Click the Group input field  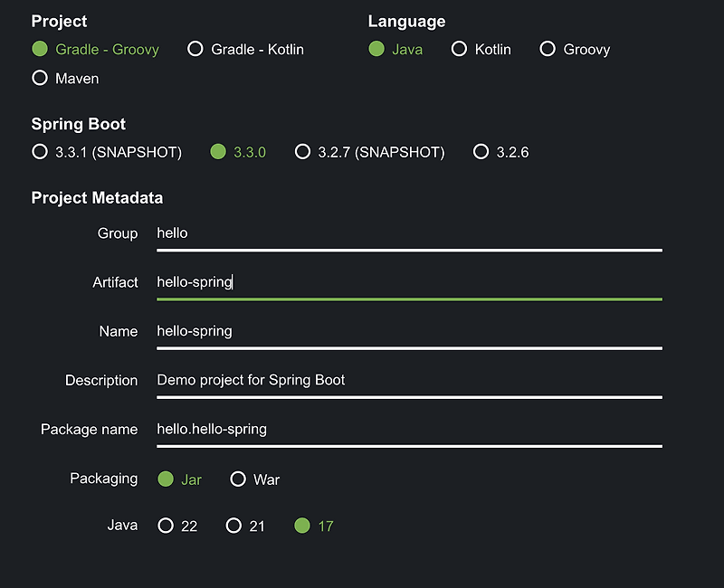click(x=408, y=233)
